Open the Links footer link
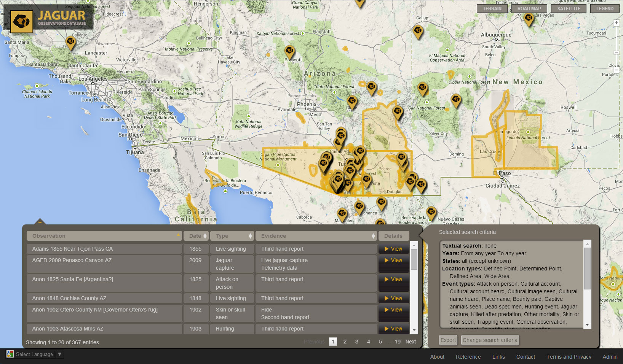The image size is (623, 364). (x=498, y=357)
